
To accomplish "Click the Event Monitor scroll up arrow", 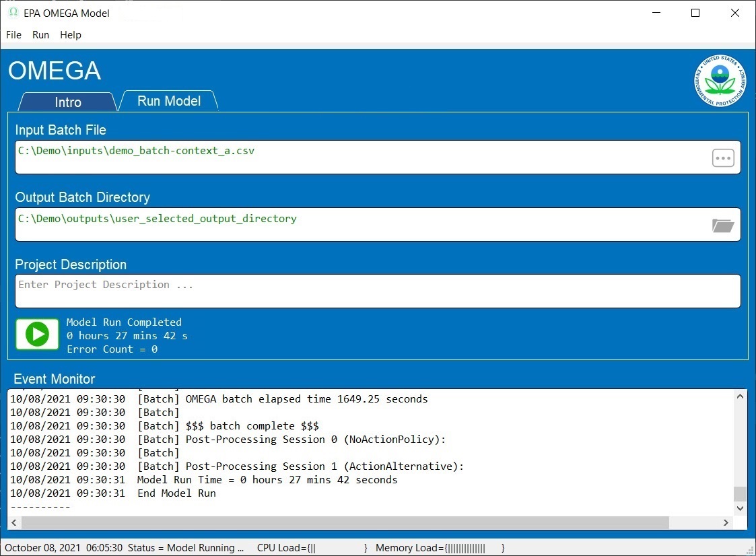I will (x=740, y=396).
